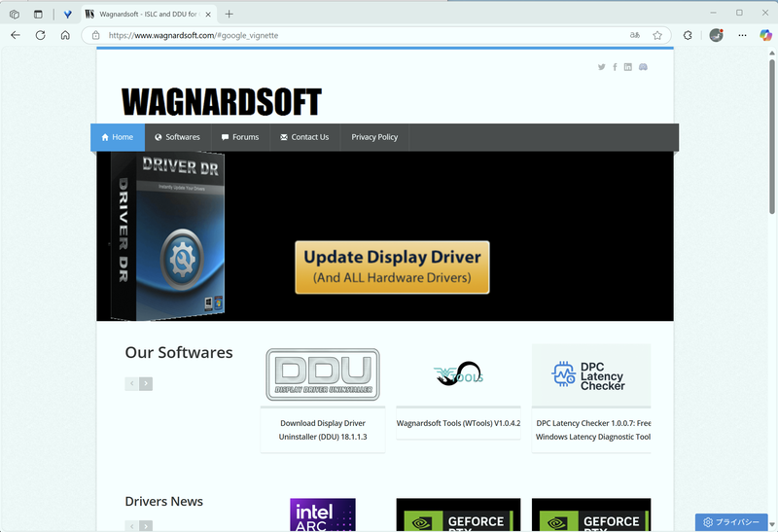Open the DPC Latency Checker thumbnail

(x=591, y=375)
